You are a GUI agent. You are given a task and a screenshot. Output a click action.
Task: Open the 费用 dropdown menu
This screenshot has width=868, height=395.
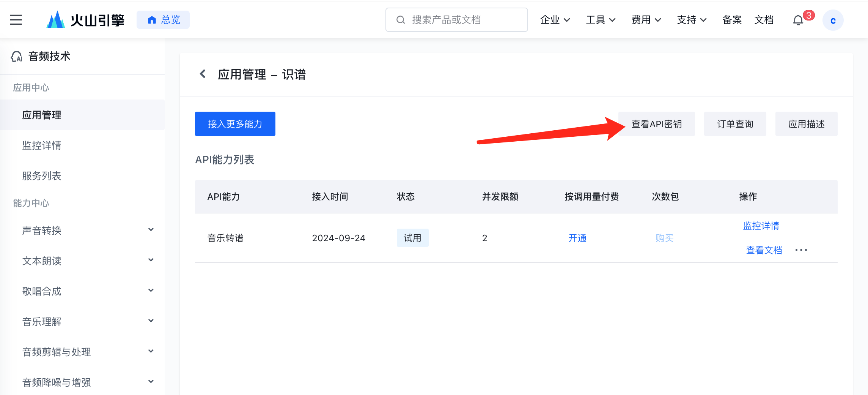point(646,20)
